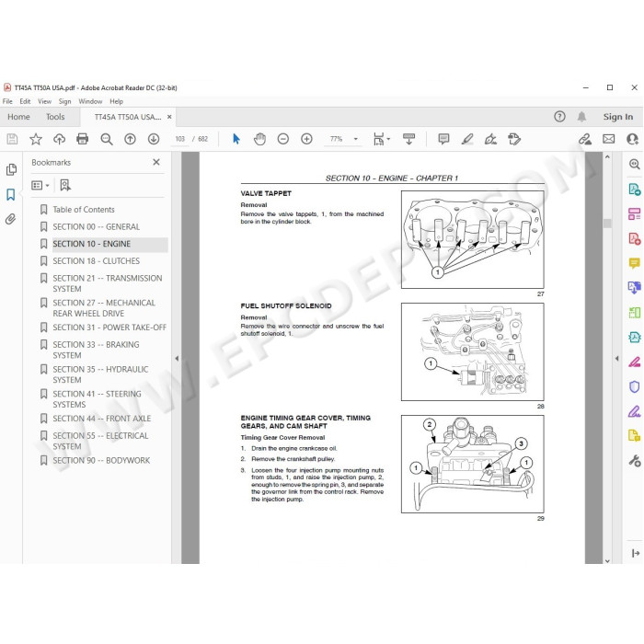This screenshot has width=644, height=644.
Task: Switch to the Tools tab
Action: click(x=55, y=117)
